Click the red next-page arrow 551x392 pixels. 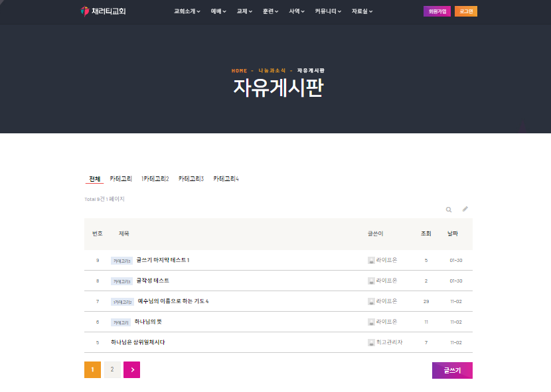coord(131,369)
